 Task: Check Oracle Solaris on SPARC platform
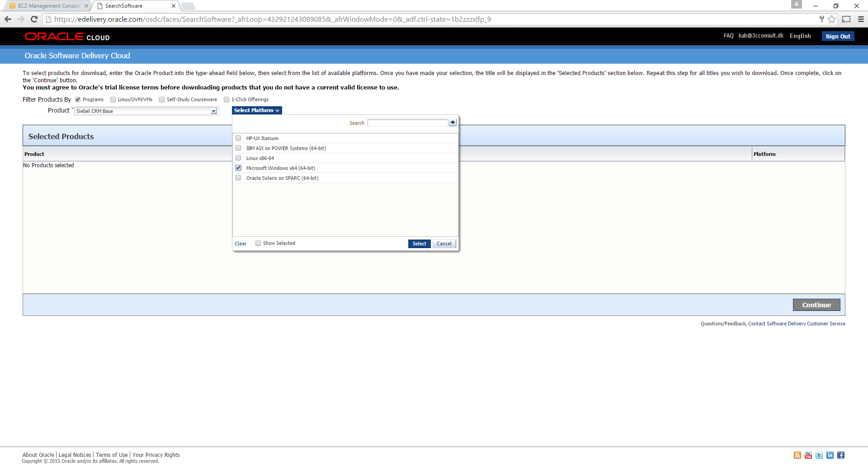click(x=238, y=178)
